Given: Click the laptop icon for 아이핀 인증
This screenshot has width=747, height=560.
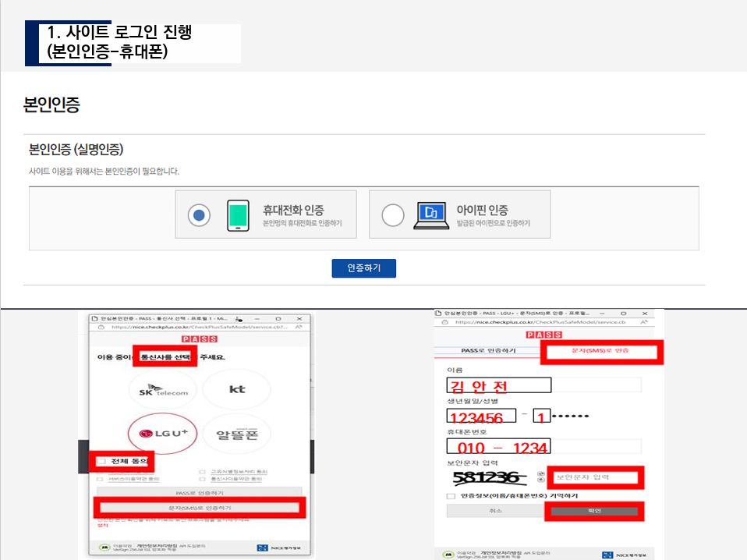Looking at the screenshot, I should pos(431,215).
